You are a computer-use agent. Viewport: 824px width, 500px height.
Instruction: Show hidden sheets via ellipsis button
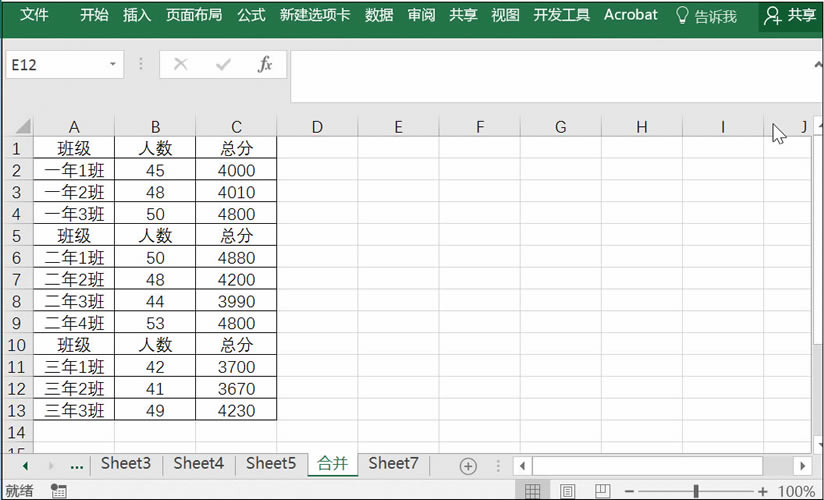tap(77, 465)
